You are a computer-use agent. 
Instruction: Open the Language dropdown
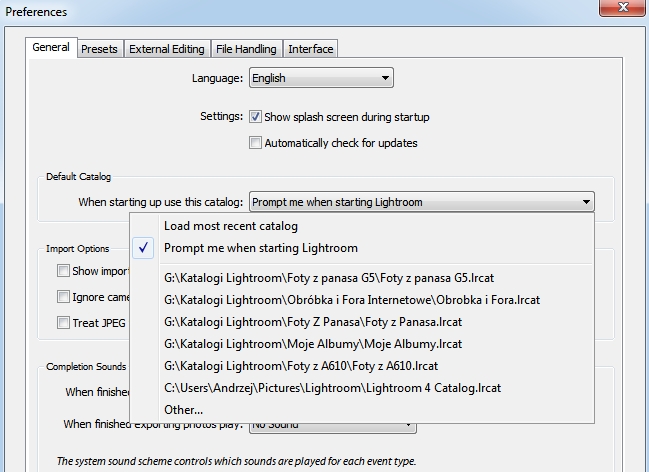(320, 78)
